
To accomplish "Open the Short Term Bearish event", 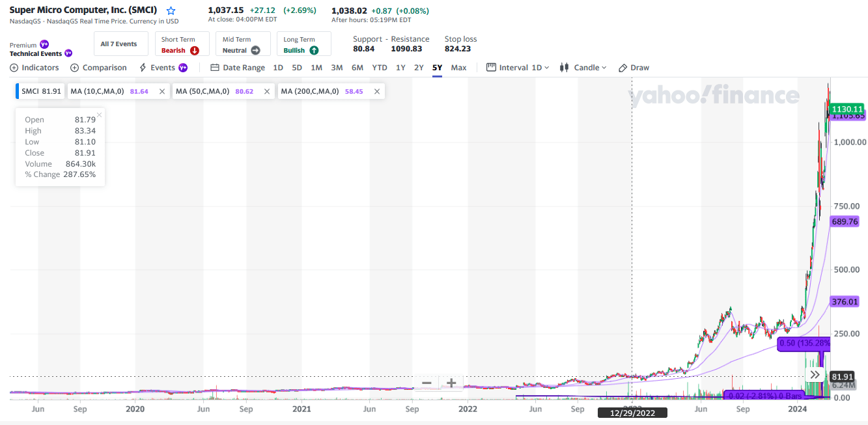I will click(180, 44).
